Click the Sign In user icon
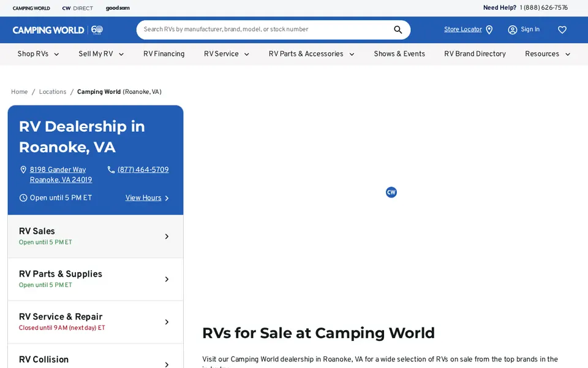 coord(512,29)
